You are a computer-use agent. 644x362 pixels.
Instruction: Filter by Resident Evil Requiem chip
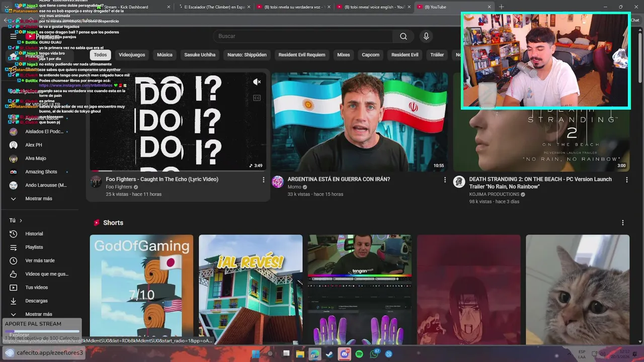(x=302, y=55)
